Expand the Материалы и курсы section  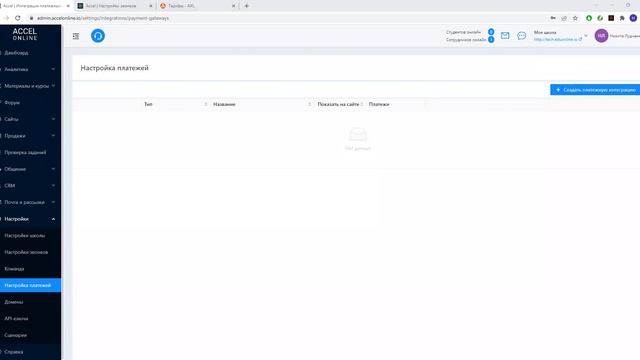[x=53, y=86]
